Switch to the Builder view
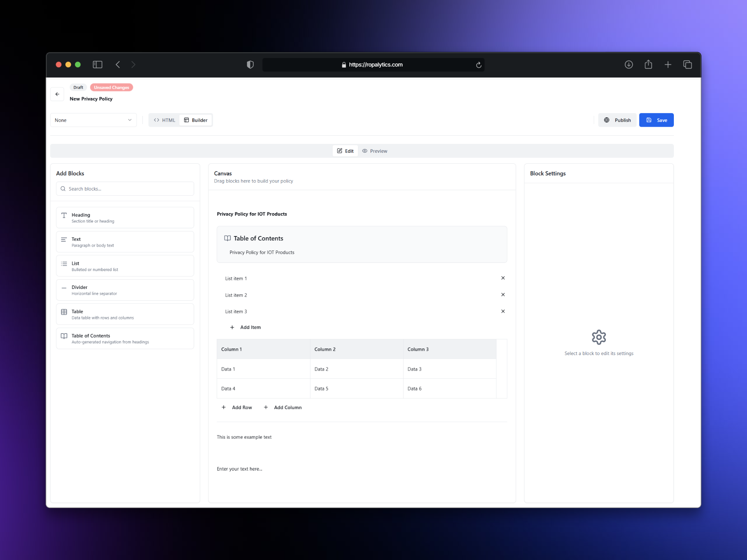The width and height of the screenshot is (747, 560). 196,120
